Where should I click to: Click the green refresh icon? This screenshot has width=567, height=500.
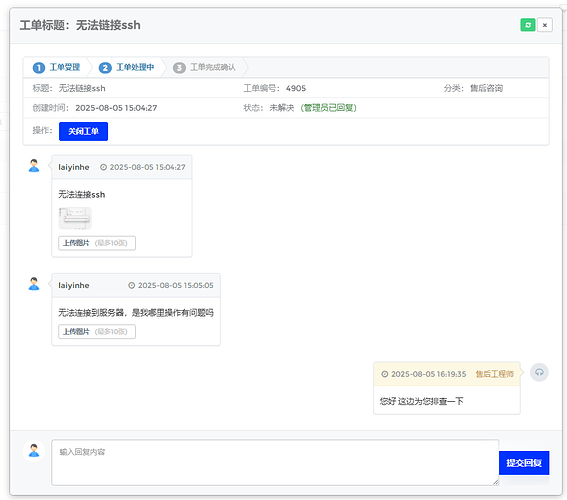coord(528,25)
